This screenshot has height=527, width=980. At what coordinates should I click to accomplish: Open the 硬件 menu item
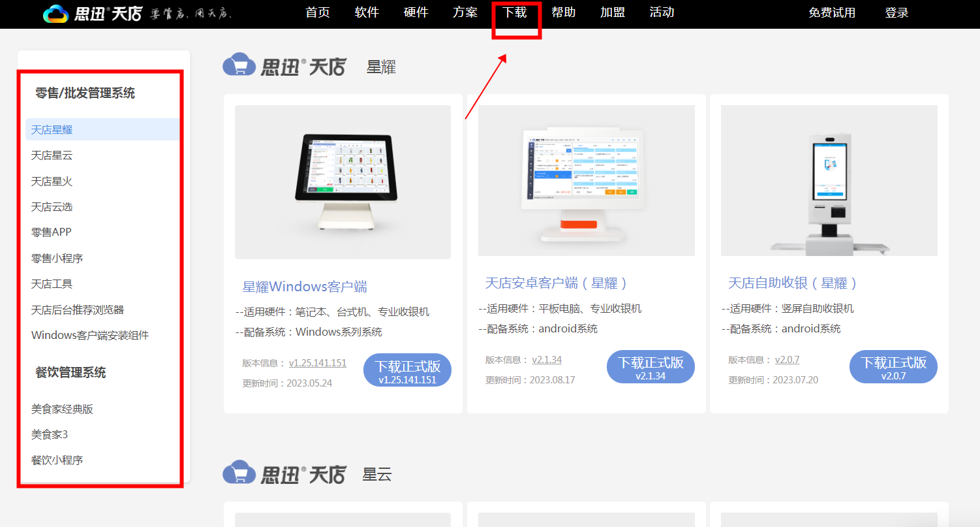pyautogui.click(x=416, y=12)
